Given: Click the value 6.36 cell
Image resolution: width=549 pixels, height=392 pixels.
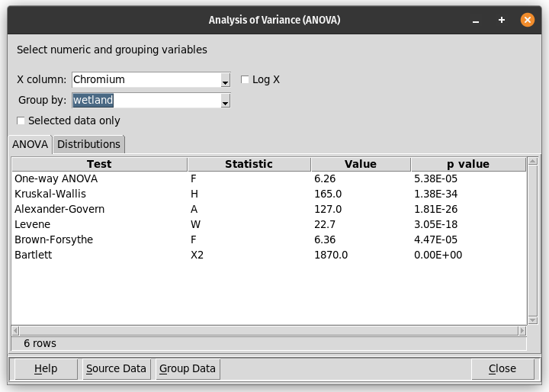Looking at the screenshot, I should coord(325,239).
